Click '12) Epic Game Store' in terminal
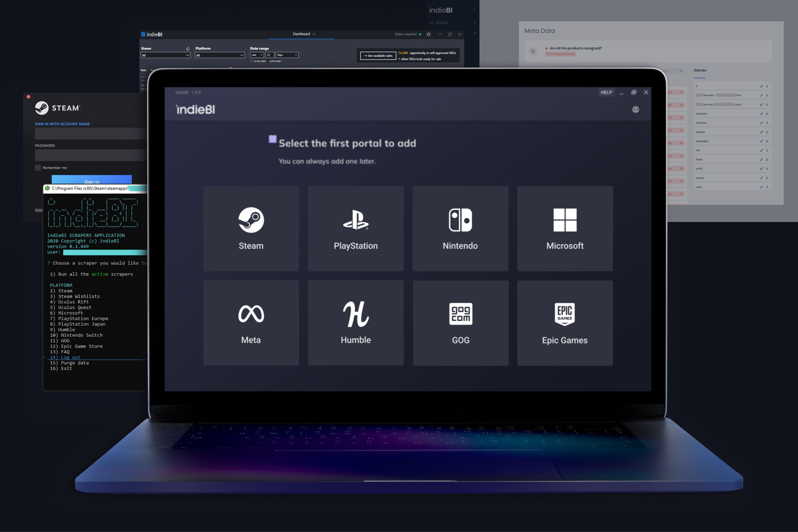798x532 pixels. tap(76, 346)
